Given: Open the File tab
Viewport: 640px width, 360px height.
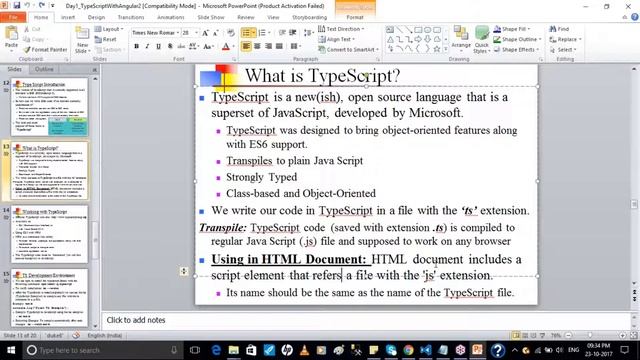Looking at the screenshot, I should (x=13, y=17).
